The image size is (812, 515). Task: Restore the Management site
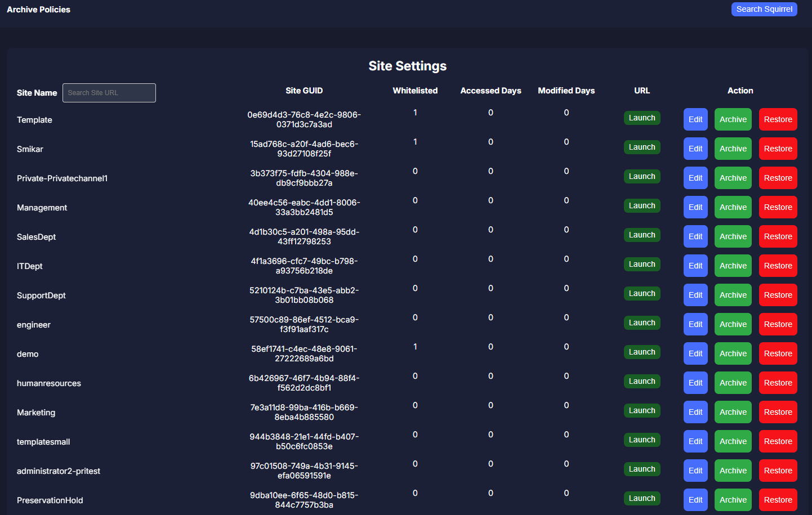[777, 207]
